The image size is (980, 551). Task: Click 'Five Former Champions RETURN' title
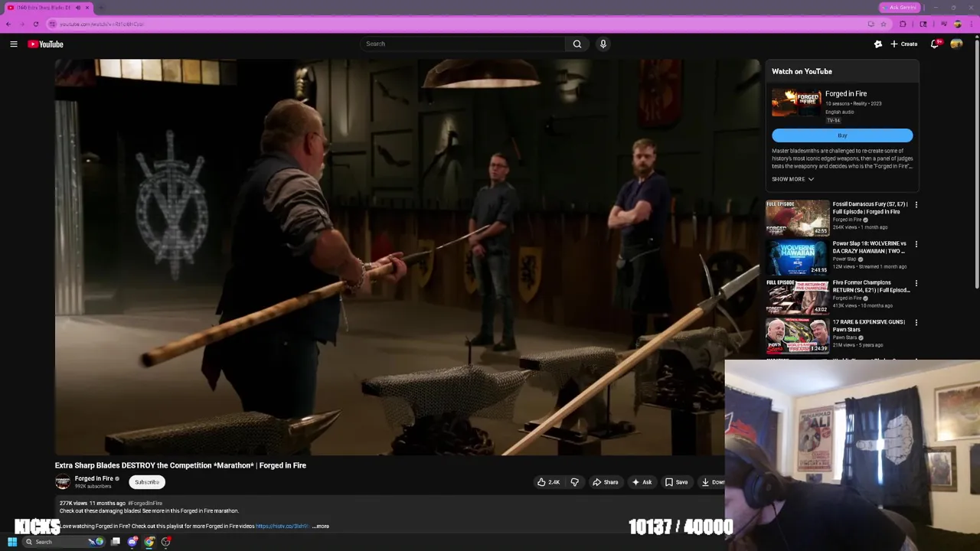(x=871, y=286)
